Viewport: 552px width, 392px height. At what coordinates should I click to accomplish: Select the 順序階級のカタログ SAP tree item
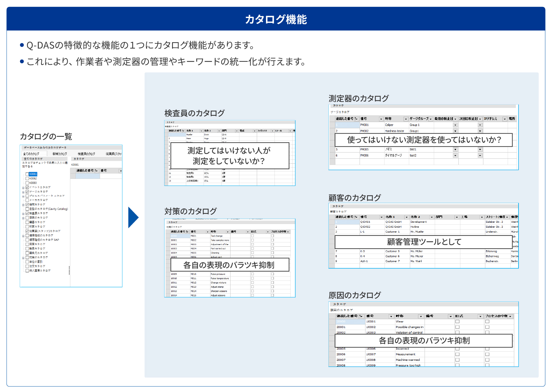[44, 240]
